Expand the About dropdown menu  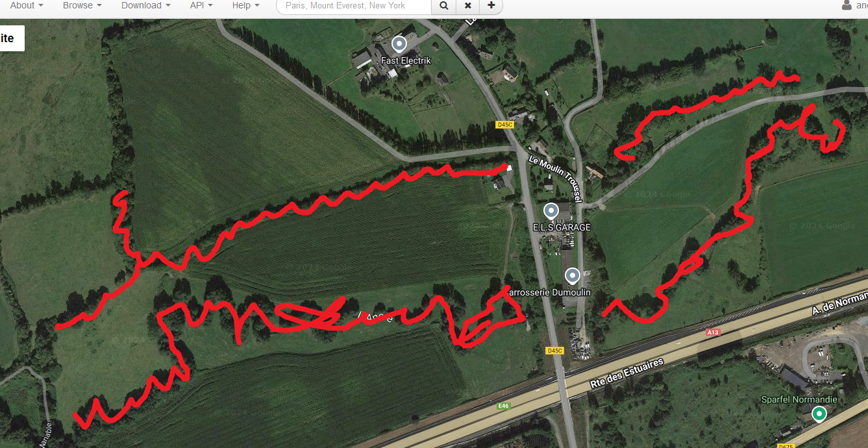point(27,5)
